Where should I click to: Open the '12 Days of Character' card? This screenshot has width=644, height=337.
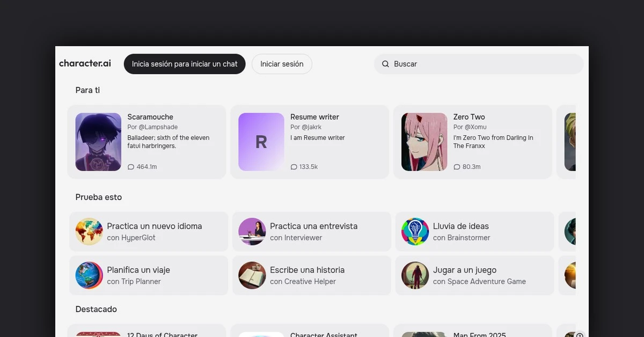point(149,332)
